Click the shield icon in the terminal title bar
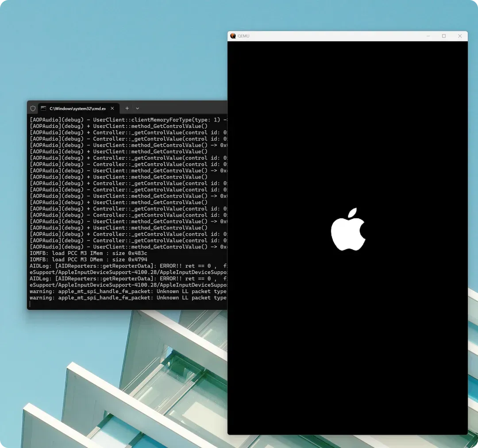 coord(33,108)
